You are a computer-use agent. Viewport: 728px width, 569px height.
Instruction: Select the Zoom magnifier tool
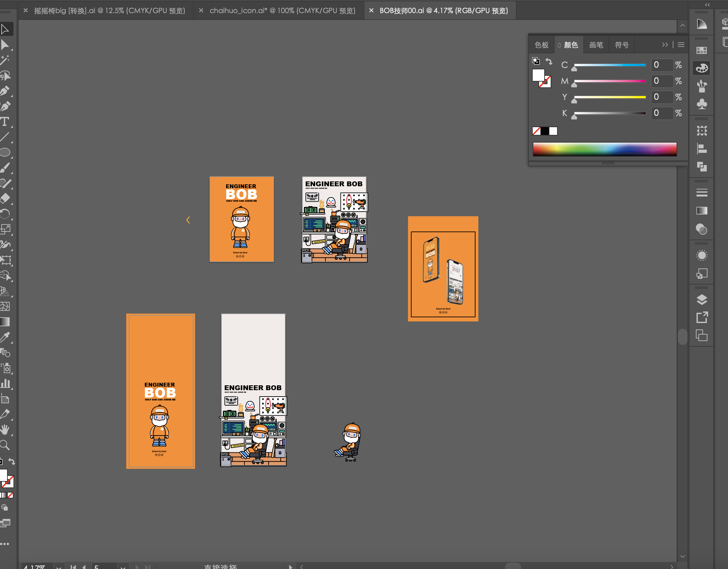tap(5, 445)
